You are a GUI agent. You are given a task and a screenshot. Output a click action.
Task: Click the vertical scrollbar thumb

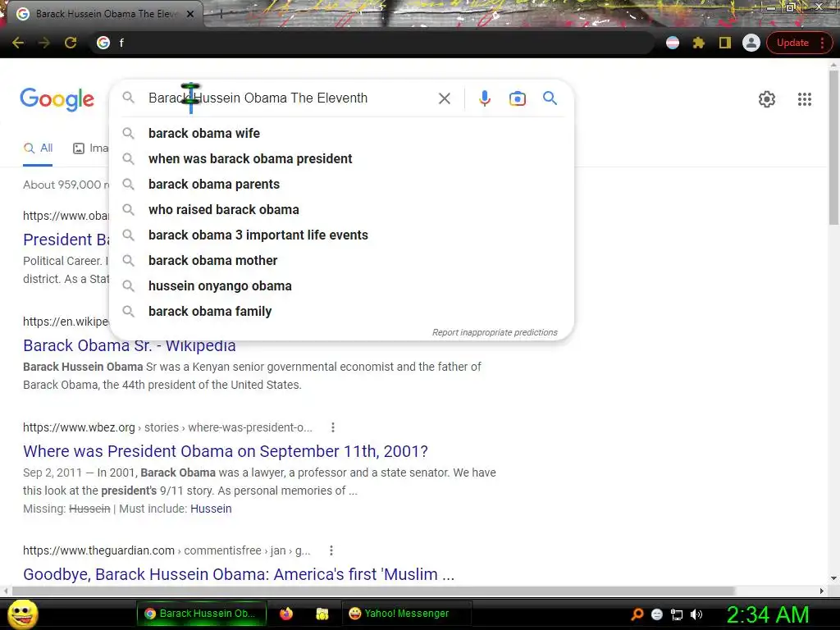[833, 148]
